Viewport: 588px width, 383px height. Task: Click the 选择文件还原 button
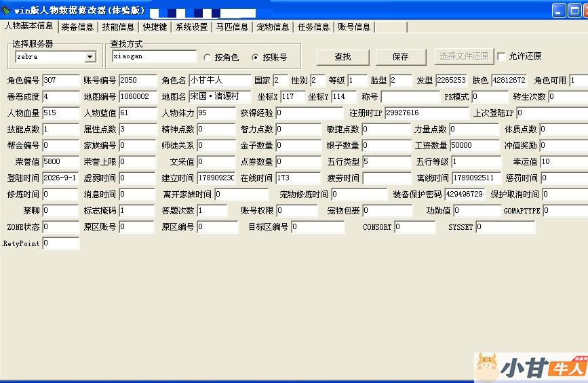click(x=464, y=56)
